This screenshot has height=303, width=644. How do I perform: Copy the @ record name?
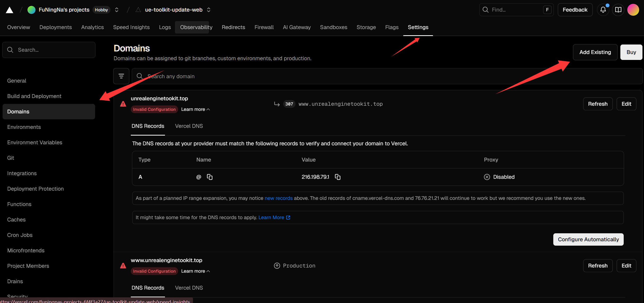point(210,177)
